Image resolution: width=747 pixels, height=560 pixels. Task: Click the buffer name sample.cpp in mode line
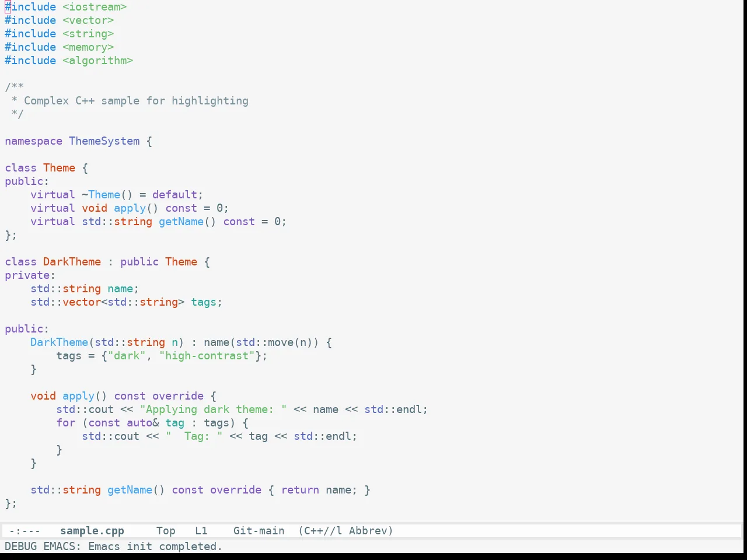pyautogui.click(x=92, y=531)
